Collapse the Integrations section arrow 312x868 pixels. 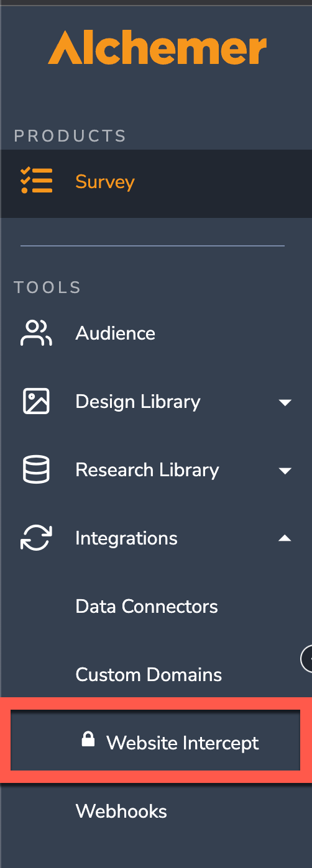tap(285, 538)
